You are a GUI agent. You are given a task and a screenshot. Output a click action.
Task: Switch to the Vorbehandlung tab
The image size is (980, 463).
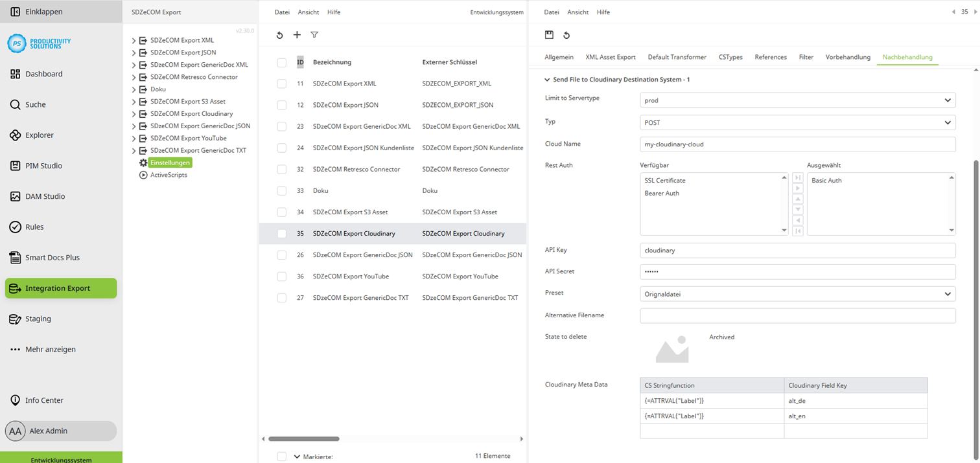click(848, 57)
